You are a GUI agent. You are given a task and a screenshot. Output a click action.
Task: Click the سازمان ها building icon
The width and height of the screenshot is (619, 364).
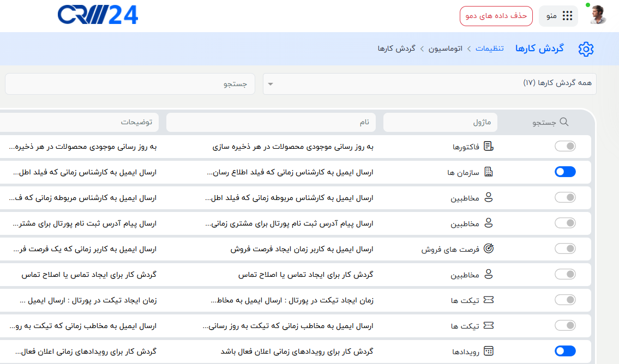pos(489,172)
